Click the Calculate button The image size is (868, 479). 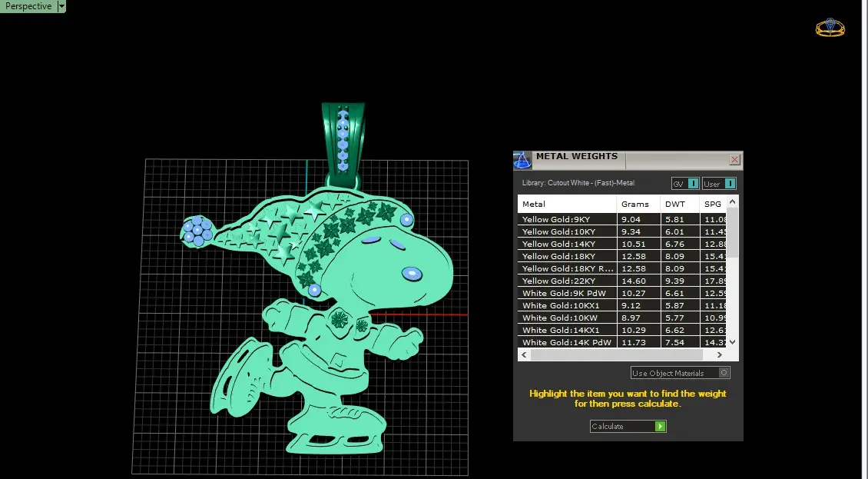628,426
